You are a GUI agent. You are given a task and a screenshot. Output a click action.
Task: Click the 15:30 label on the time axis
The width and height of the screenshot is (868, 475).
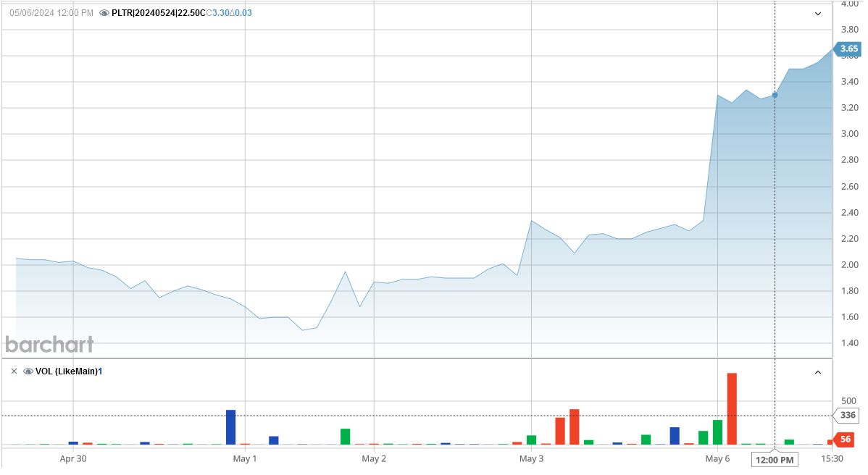tap(832, 458)
